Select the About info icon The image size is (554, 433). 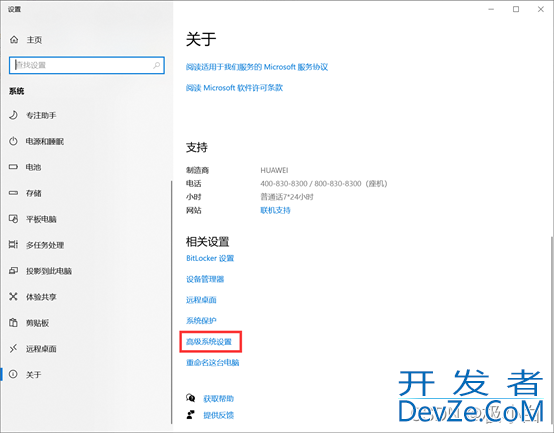(13, 374)
